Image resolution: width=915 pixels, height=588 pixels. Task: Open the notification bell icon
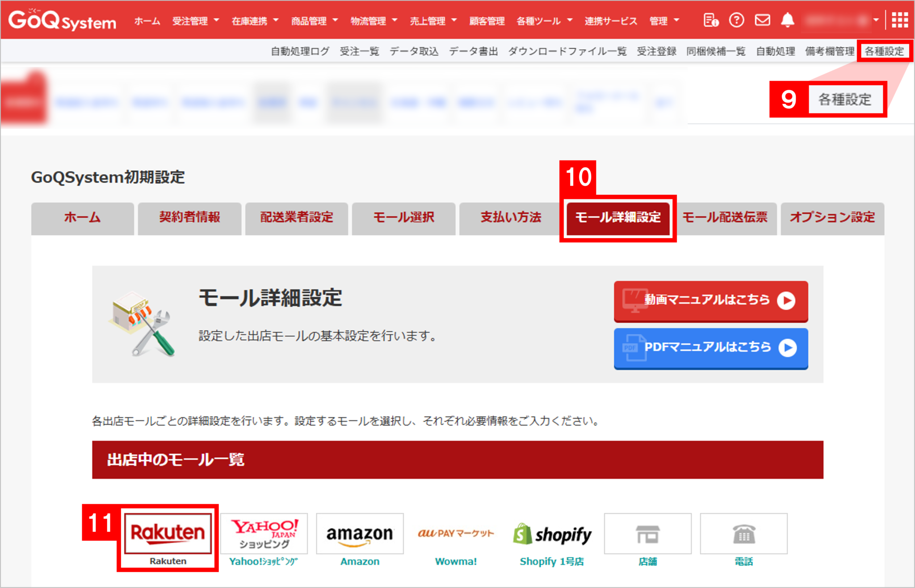[788, 20]
